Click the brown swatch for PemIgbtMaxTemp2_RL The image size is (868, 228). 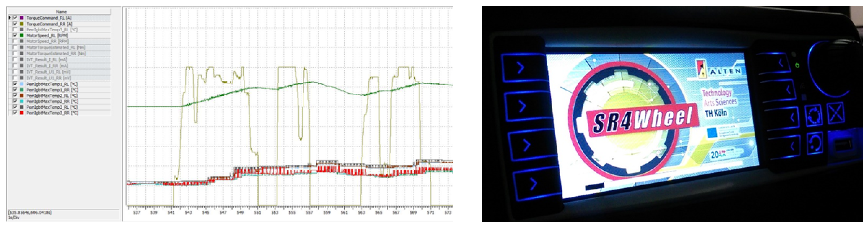click(x=22, y=95)
